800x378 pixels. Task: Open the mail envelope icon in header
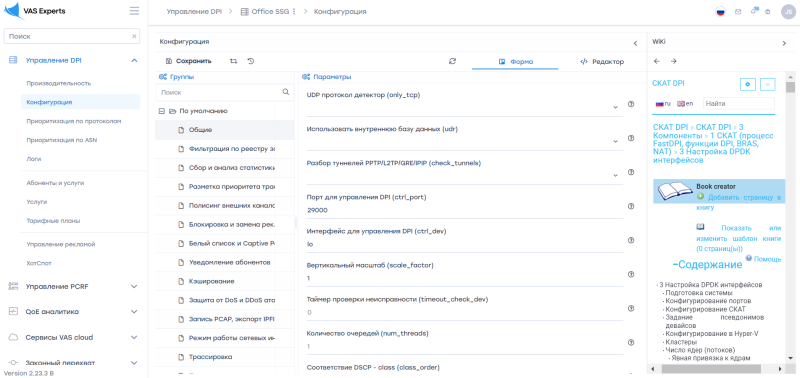pyautogui.click(x=738, y=12)
